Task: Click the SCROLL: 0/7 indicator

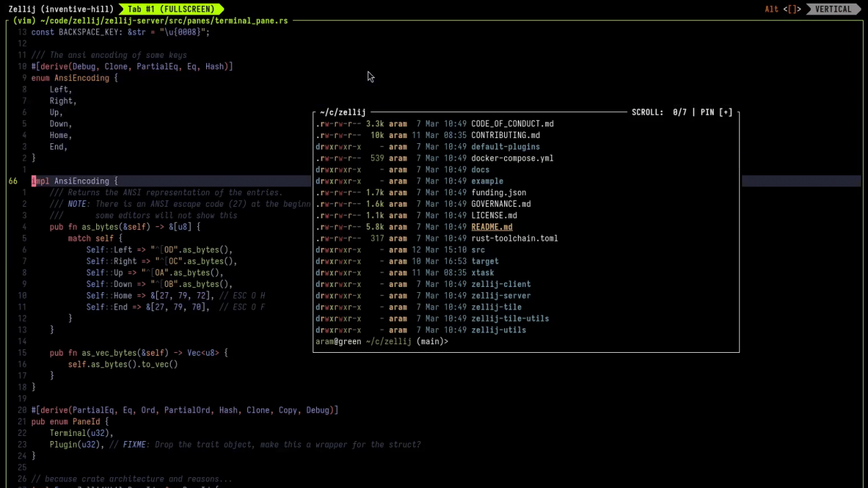Action: [659, 112]
